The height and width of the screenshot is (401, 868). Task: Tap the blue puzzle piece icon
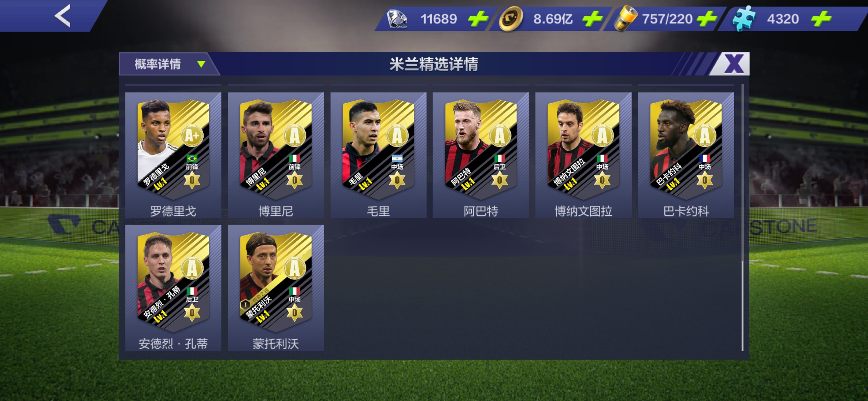(743, 18)
